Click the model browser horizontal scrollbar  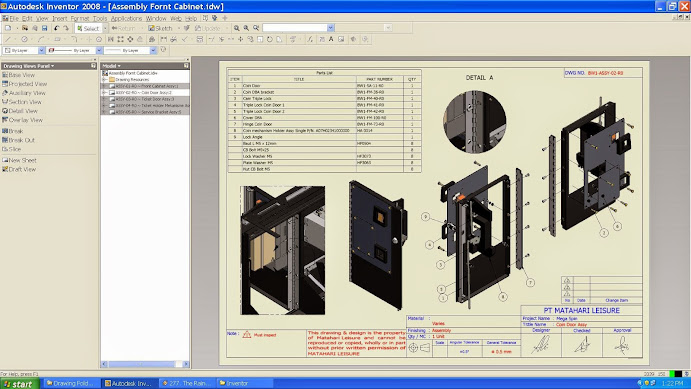145,364
